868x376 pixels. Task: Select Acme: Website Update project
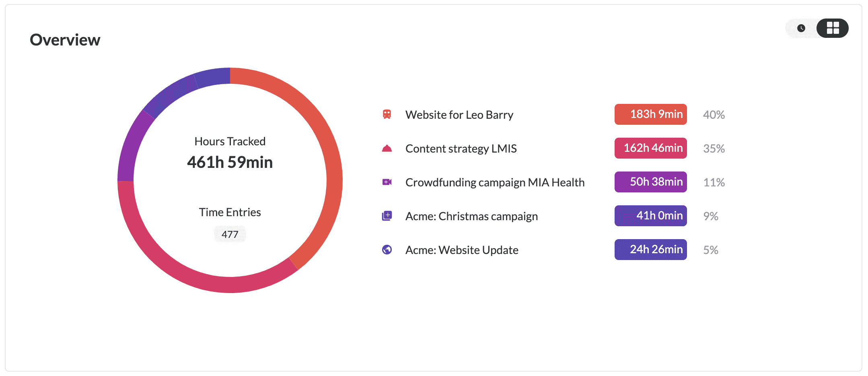(461, 250)
